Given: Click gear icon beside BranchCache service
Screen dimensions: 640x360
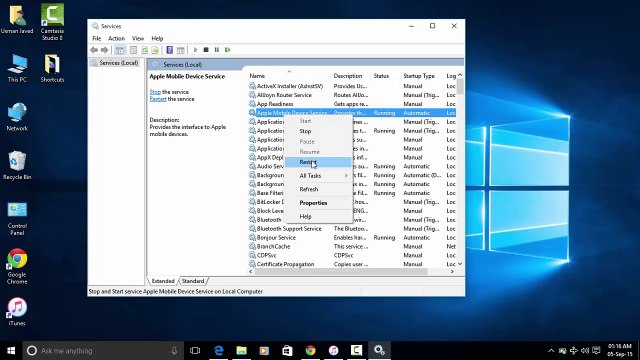Looking at the screenshot, I should click(x=252, y=247).
